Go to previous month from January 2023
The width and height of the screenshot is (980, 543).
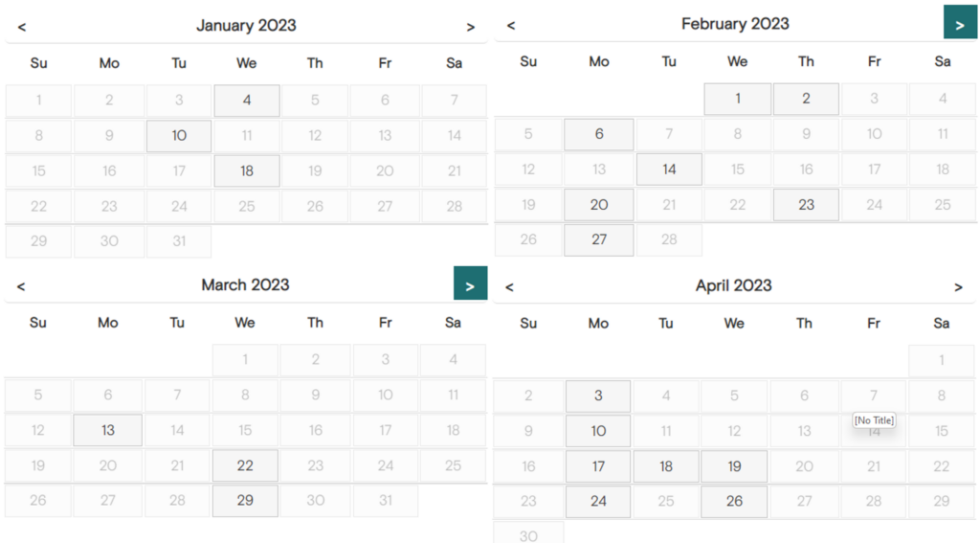click(x=22, y=27)
